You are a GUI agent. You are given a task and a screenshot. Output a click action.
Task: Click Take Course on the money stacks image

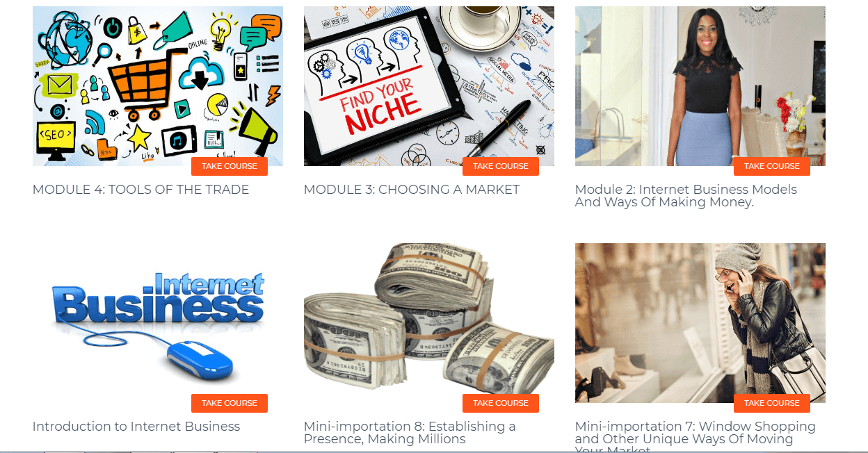point(501,404)
